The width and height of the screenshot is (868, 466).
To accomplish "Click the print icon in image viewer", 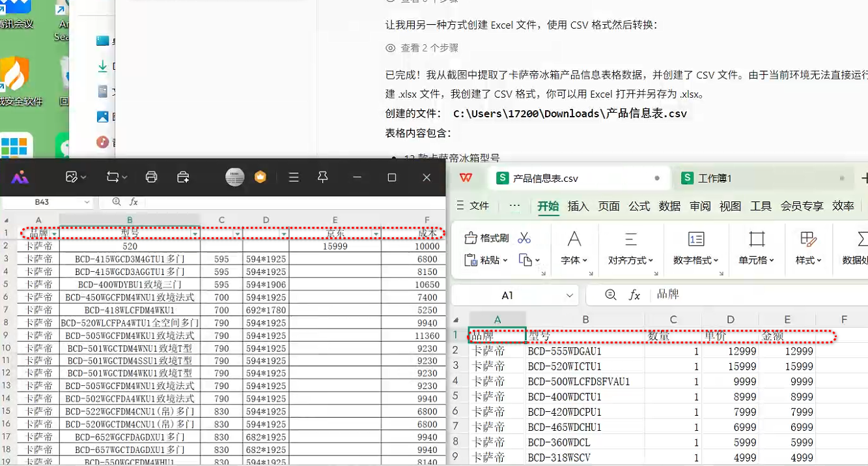I will [x=152, y=177].
